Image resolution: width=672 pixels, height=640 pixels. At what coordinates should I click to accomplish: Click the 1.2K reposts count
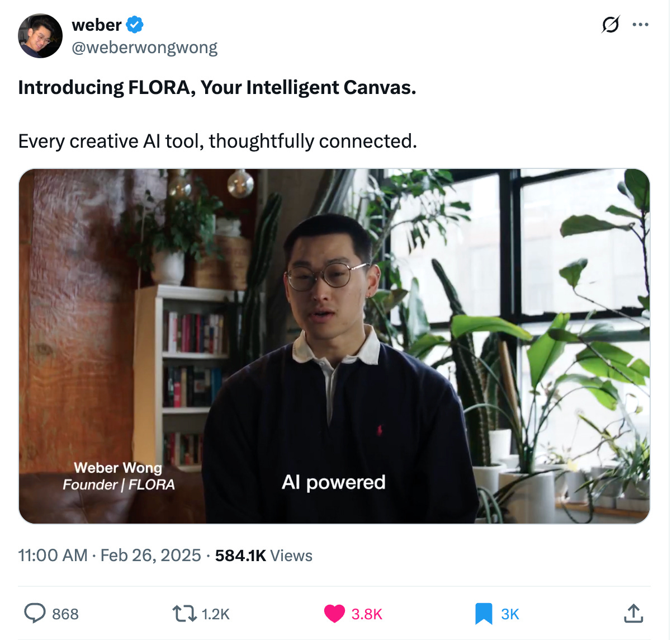click(x=216, y=614)
